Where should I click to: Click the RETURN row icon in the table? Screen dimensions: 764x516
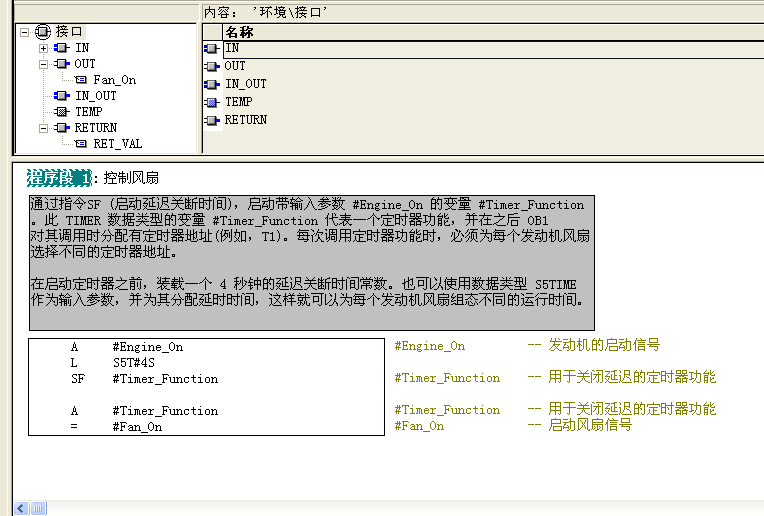coord(211,120)
